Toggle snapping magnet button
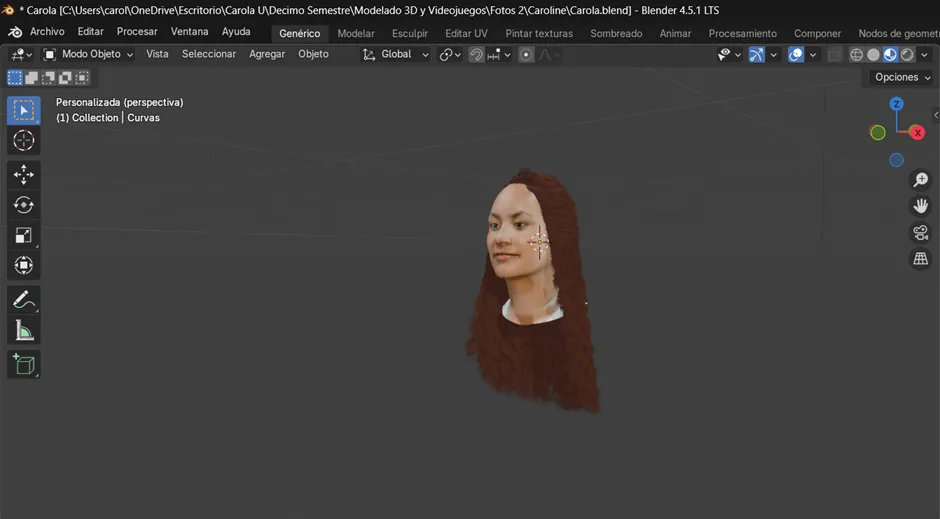This screenshot has height=519, width=940. coord(476,55)
